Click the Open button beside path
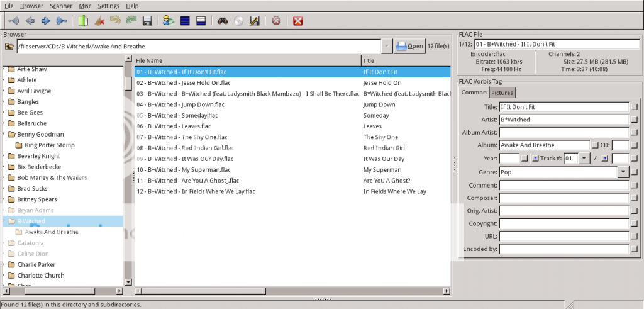This screenshot has width=644, height=309. [x=409, y=47]
